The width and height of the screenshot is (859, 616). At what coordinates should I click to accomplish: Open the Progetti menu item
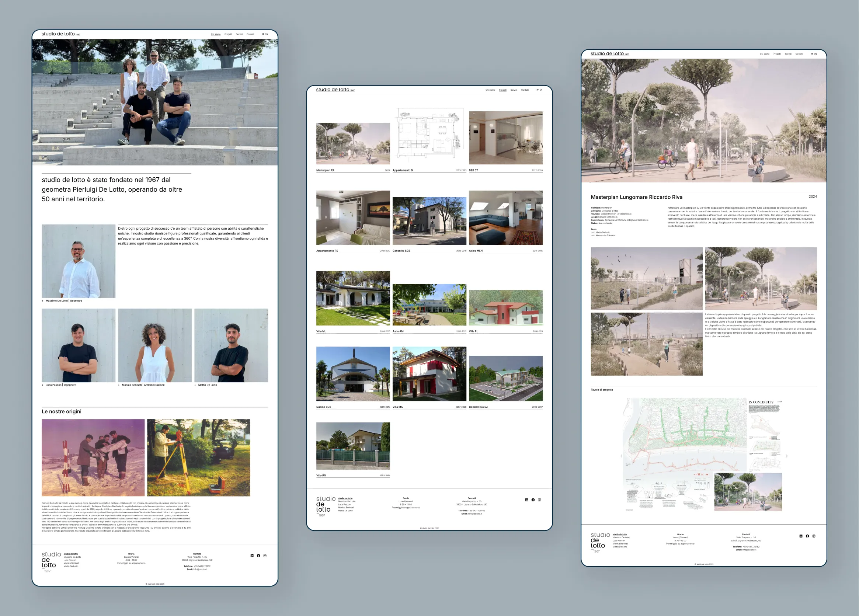coord(228,34)
